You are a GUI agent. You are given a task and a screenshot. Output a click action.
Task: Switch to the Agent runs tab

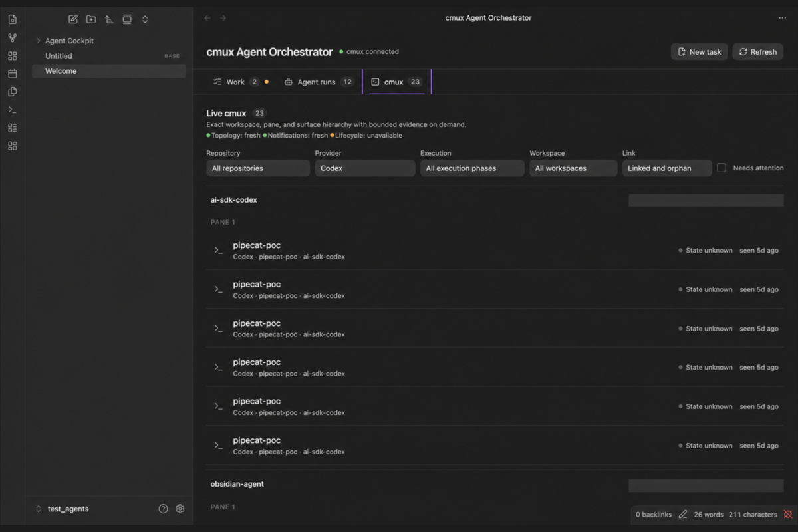coord(319,82)
